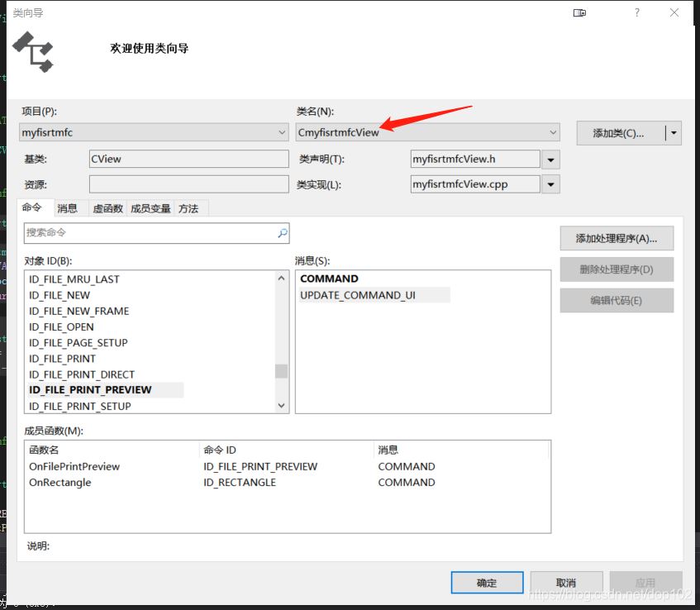Confirm with the 确定 button
Image resolution: width=700 pixels, height=610 pixels.
[x=487, y=583]
